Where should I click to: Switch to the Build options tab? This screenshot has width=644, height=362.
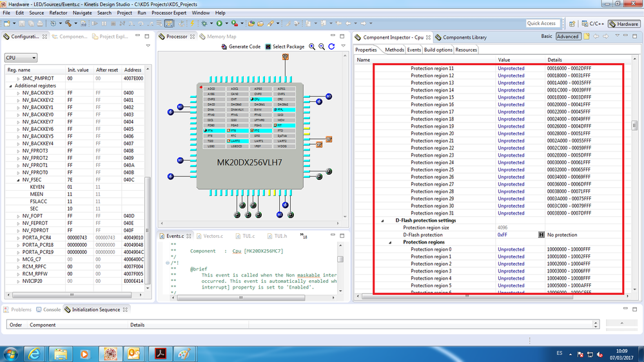pos(438,50)
